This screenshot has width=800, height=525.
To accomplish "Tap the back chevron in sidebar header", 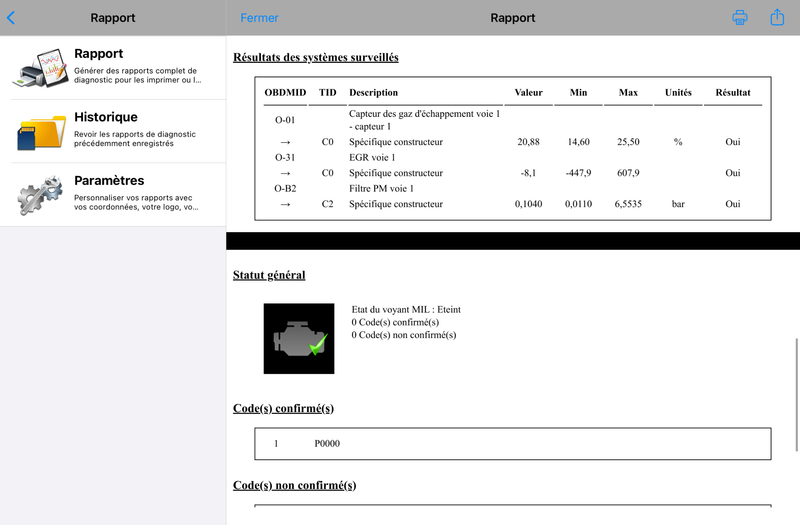I will point(11,18).
